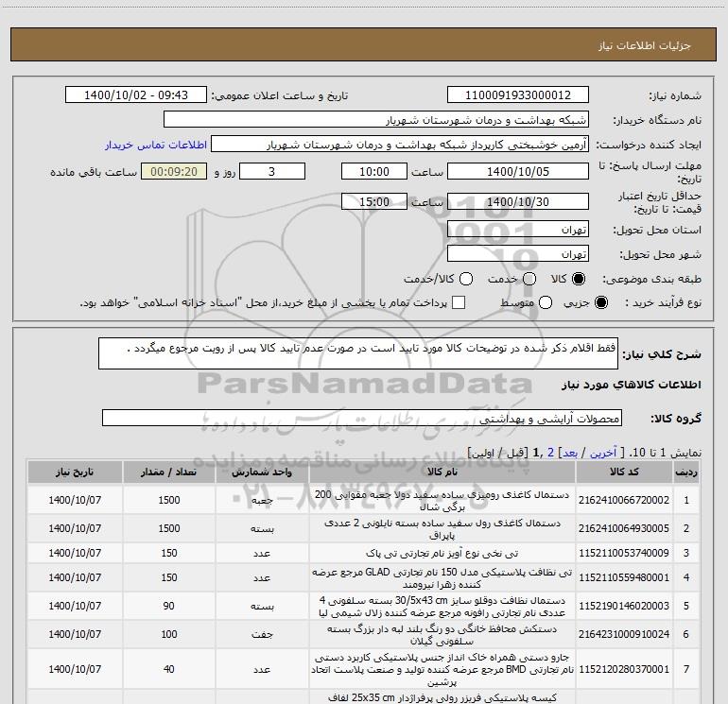
Task: Click item code 2162410064930005
Action: pos(624,528)
